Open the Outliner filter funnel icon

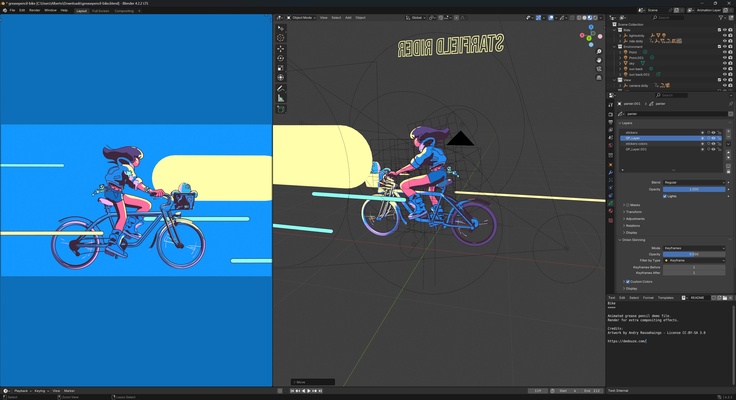pos(721,17)
